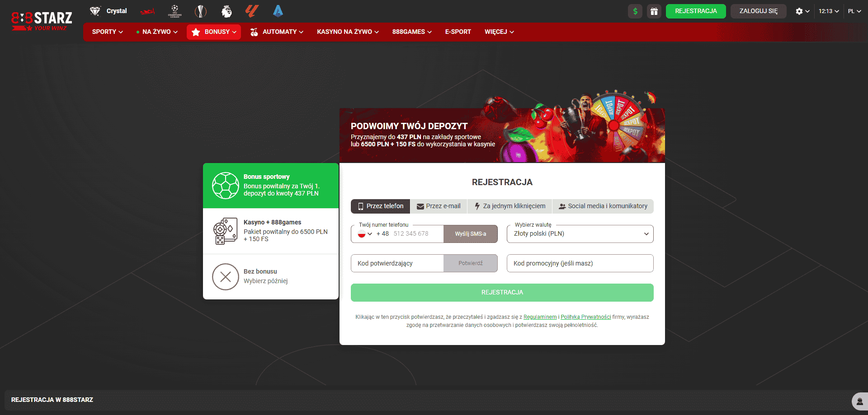Open the AUTOMATY menu
This screenshot has width=868, height=415.
(277, 32)
